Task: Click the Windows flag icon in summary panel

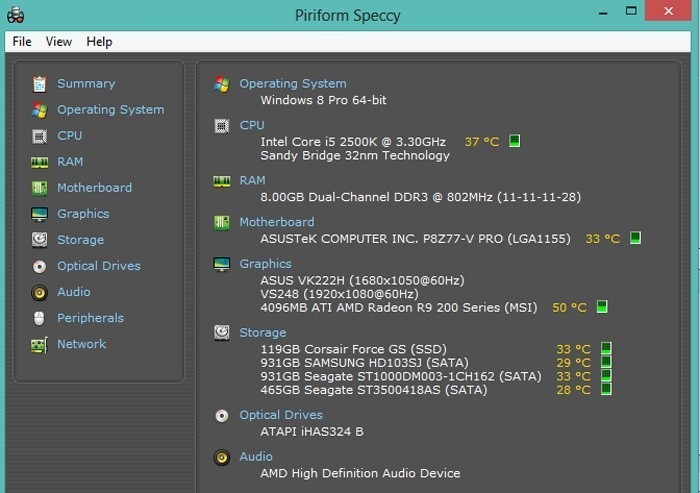Action: click(x=222, y=84)
